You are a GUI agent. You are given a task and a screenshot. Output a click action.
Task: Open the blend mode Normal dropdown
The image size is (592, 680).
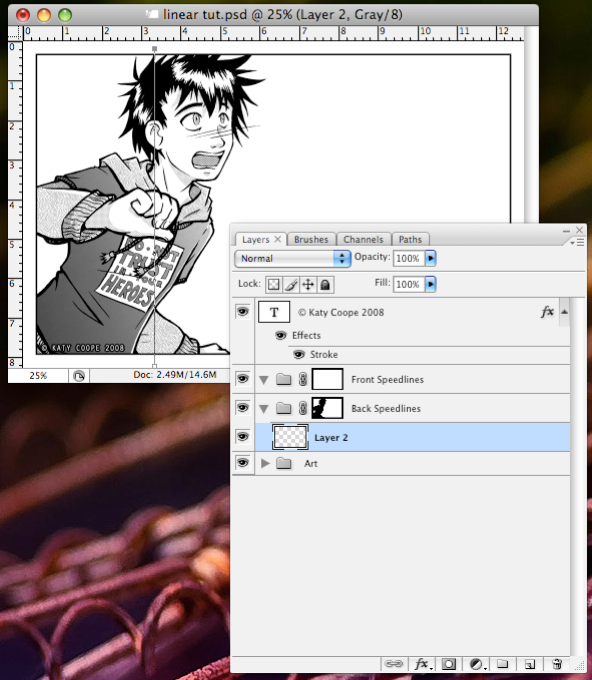[292, 258]
